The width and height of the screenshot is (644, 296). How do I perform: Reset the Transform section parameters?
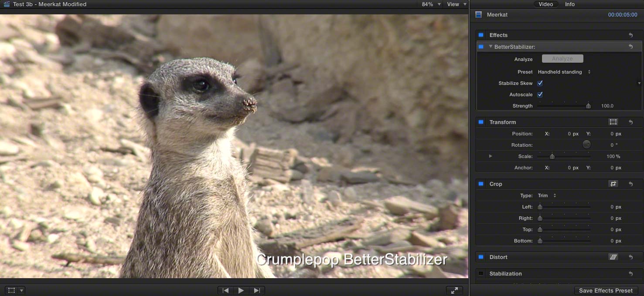630,122
